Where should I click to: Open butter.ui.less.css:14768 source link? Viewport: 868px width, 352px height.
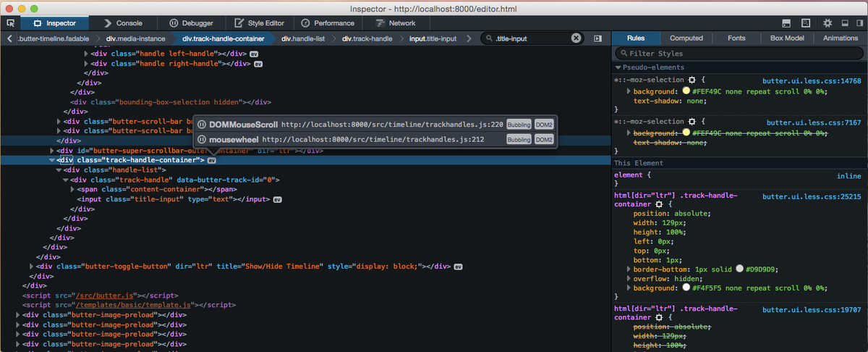[812, 81]
